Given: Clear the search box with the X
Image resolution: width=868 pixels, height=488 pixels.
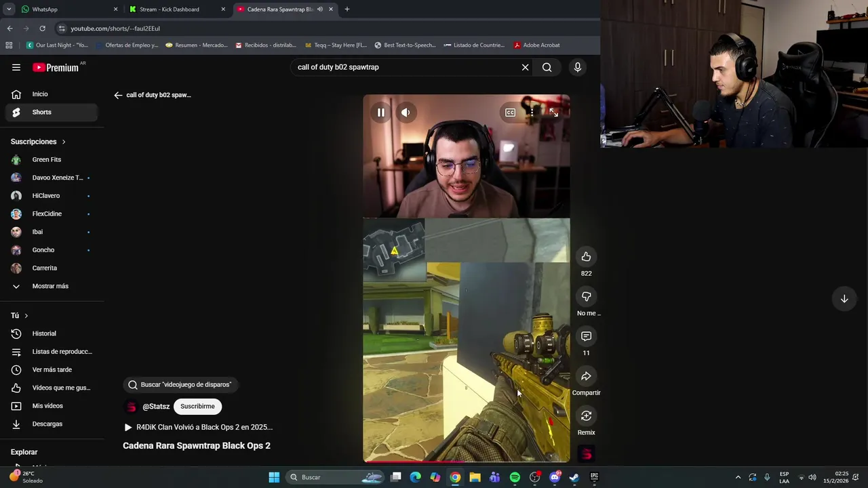Looking at the screenshot, I should coord(525,67).
